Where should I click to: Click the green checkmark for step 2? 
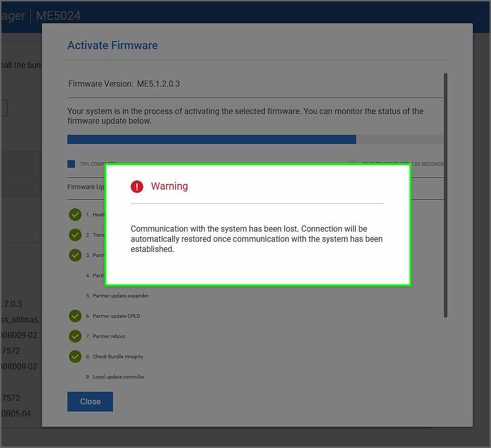click(x=75, y=235)
